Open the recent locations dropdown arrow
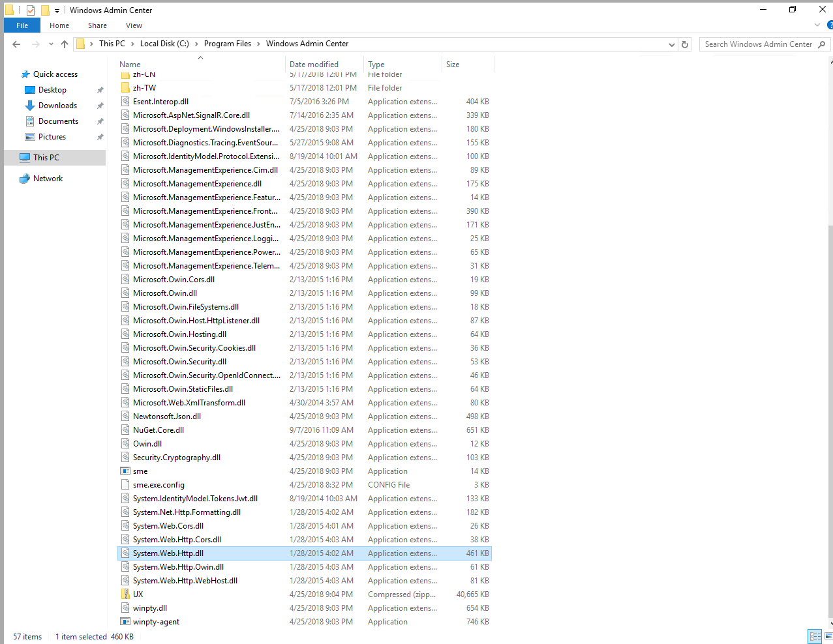The image size is (833, 644). pos(51,44)
